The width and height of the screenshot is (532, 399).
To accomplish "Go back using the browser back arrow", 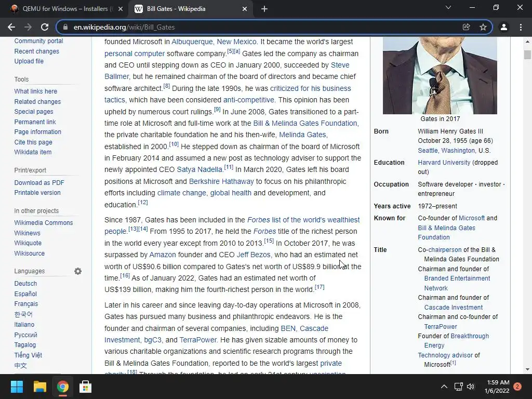I will [x=11, y=27].
